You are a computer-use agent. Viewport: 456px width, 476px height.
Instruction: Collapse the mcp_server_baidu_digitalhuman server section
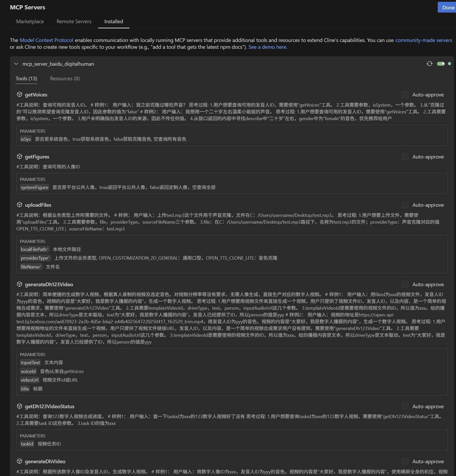[x=16, y=64]
